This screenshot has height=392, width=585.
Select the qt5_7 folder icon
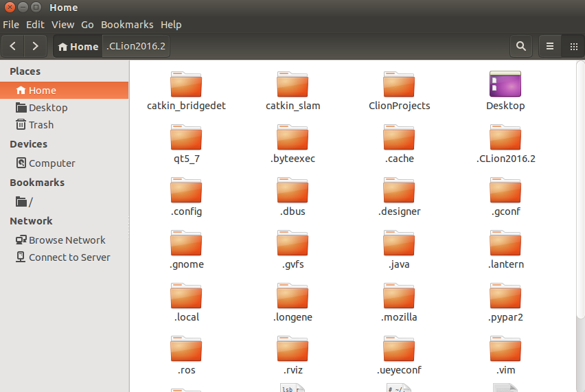186,137
